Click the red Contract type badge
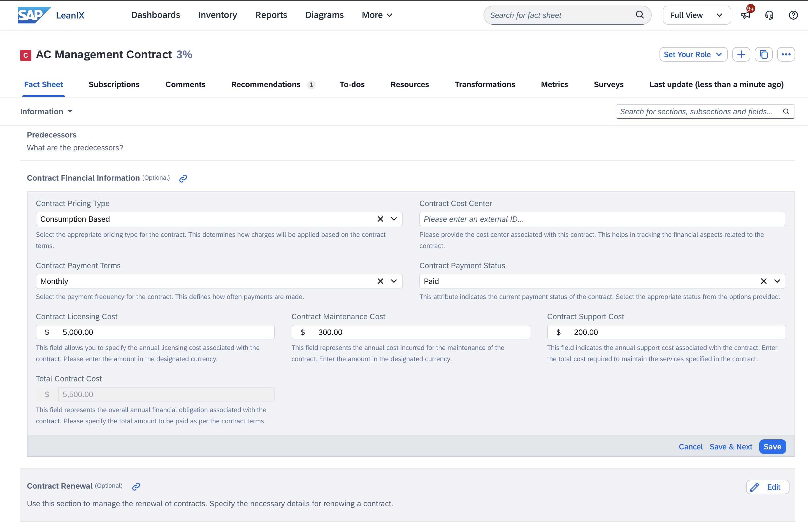The height and width of the screenshot is (532, 808). [26, 55]
